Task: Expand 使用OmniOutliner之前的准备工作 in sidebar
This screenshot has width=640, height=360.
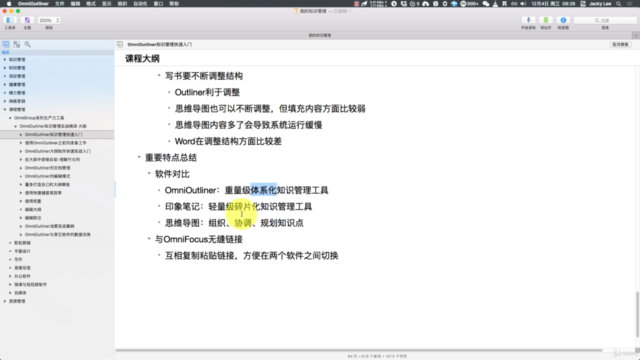Action: pyautogui.click(x=21, y=143)
